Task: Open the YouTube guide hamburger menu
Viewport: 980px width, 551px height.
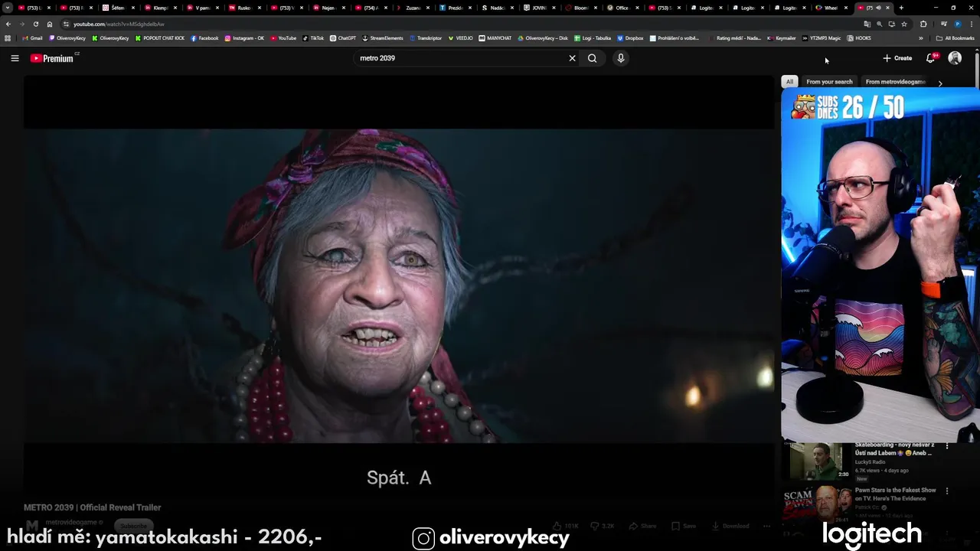Action: [15, 58]
